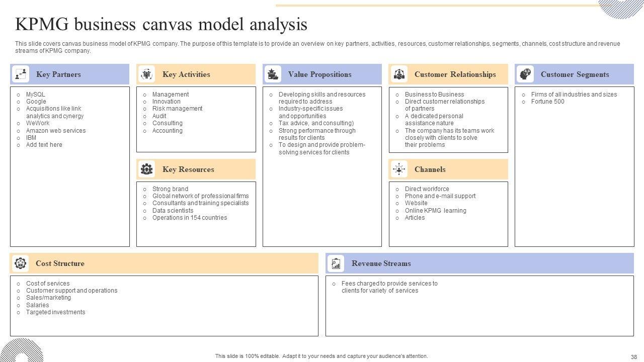Click the 'Sales/marketing' cost bullet
This screenshot has width=644, height=362.
tap(49, 298)
